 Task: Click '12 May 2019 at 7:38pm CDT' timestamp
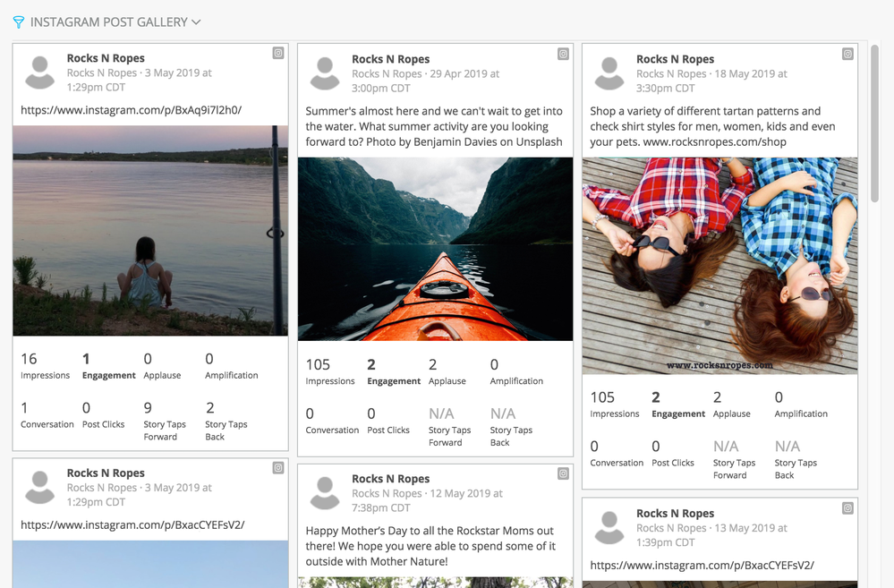(427, 501)
